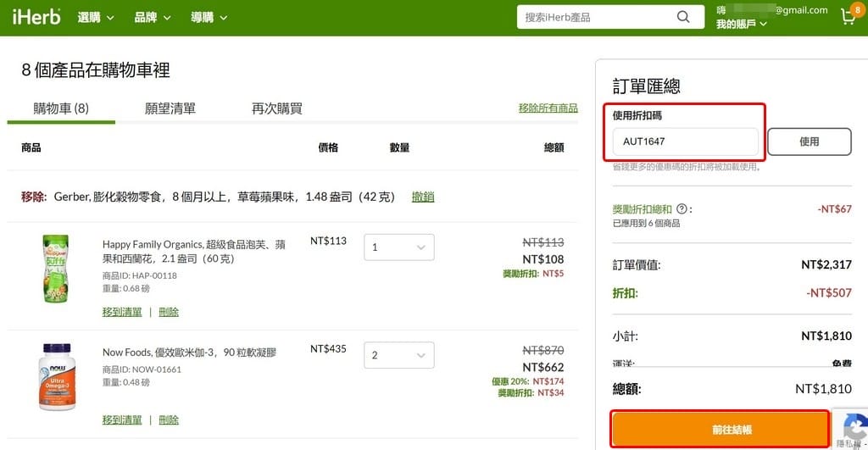The width and height of the screenshot is (868, 450).
Task: Open quantity dropdown for Now Foods Omega-3
Action: pos(399,355)
